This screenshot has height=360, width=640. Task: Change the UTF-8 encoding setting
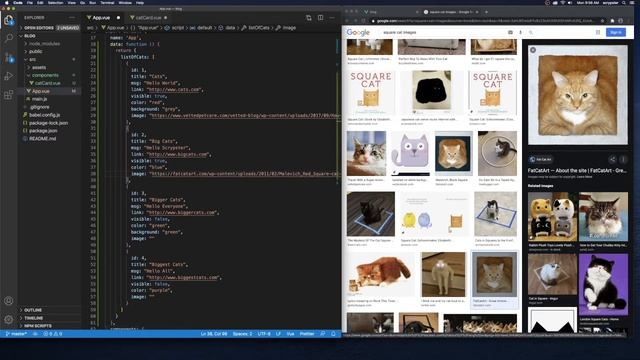pyautogui.click(x=264, y=333)
